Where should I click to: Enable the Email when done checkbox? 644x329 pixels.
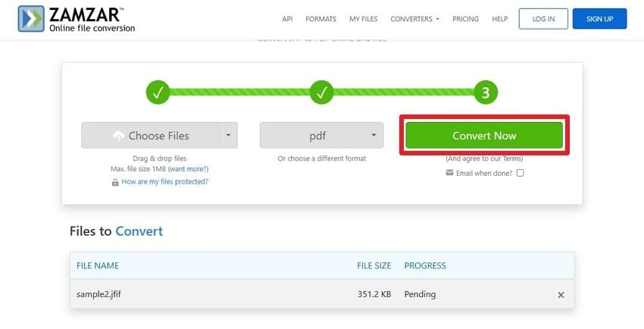coord(520,173)
